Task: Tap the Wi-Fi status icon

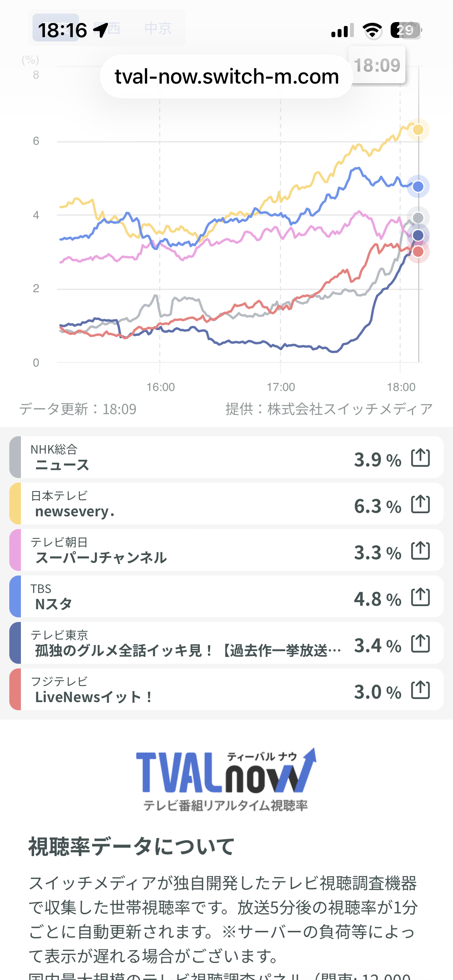Action: 372,30
